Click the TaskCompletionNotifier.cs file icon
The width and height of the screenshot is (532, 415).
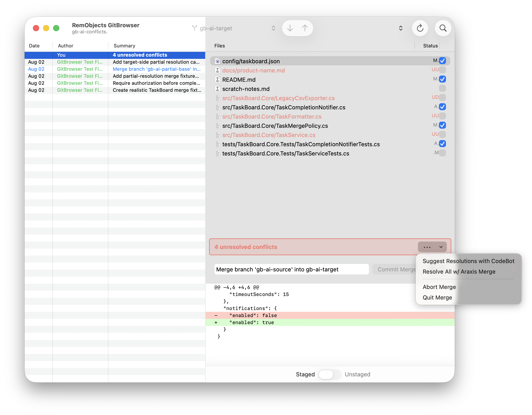click(x=217, y=107)
